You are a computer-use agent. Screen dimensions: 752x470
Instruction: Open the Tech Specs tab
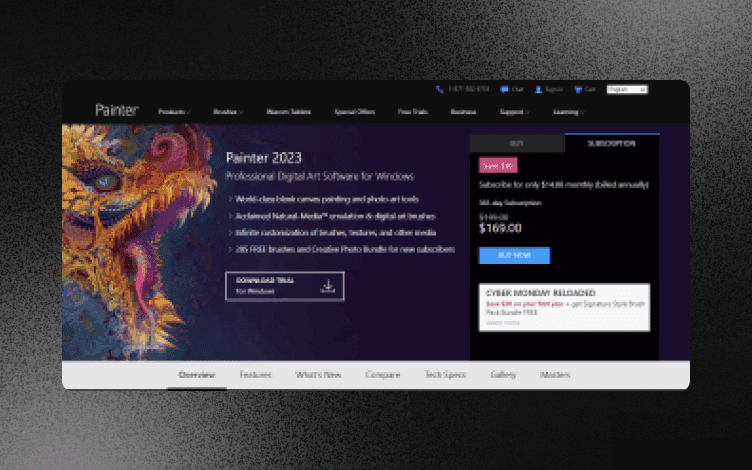click(445, 375)
